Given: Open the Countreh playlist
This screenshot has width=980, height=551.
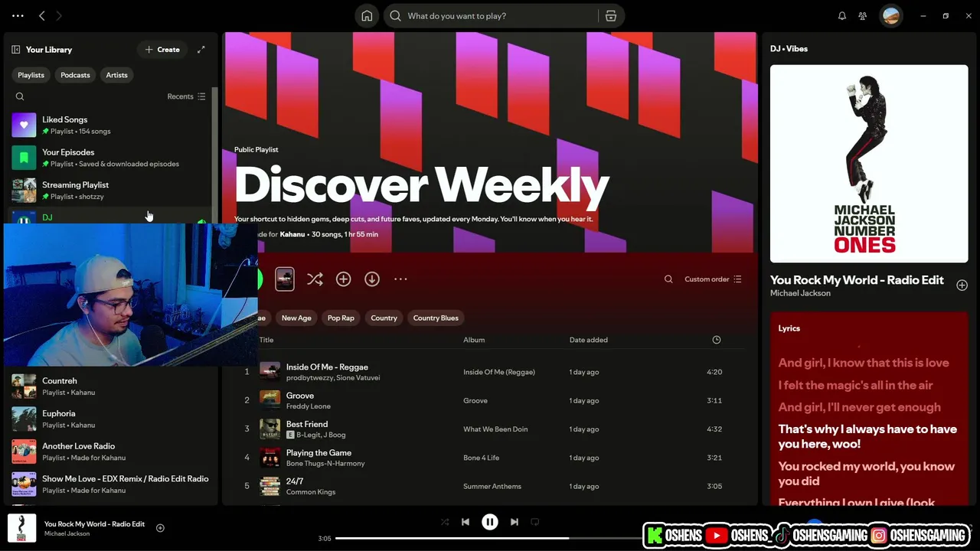Looking at the screenshot, I should point(111,386).
